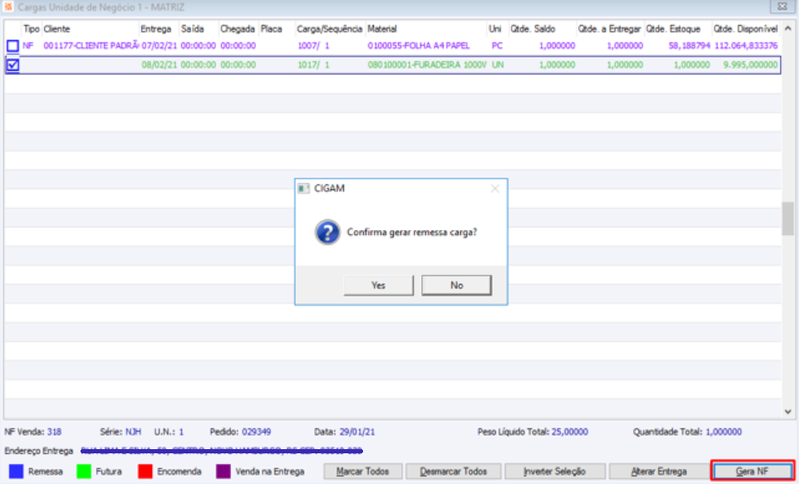Click the Qtde. Saldo column header
Viewport: 800px width, 484px height.
533,29
